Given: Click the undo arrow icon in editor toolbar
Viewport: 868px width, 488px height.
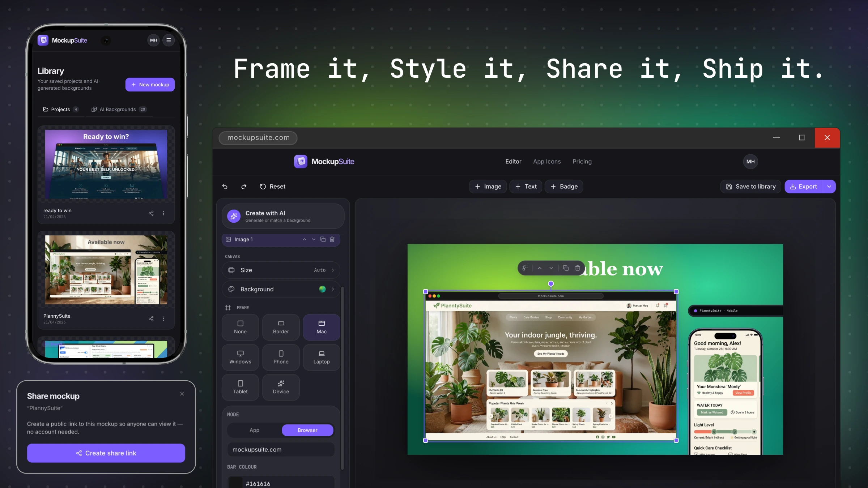Looking at the screenshot, I should pyautogui.click(x=225, y=187).
